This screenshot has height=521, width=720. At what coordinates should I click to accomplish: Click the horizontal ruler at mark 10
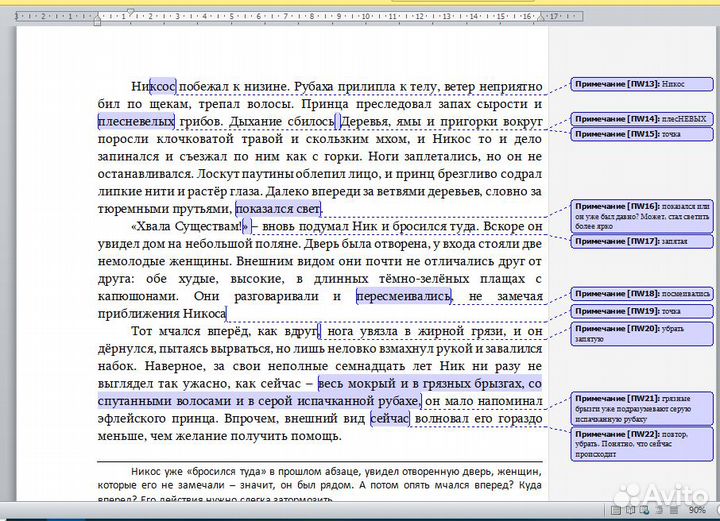click(366, 17)
